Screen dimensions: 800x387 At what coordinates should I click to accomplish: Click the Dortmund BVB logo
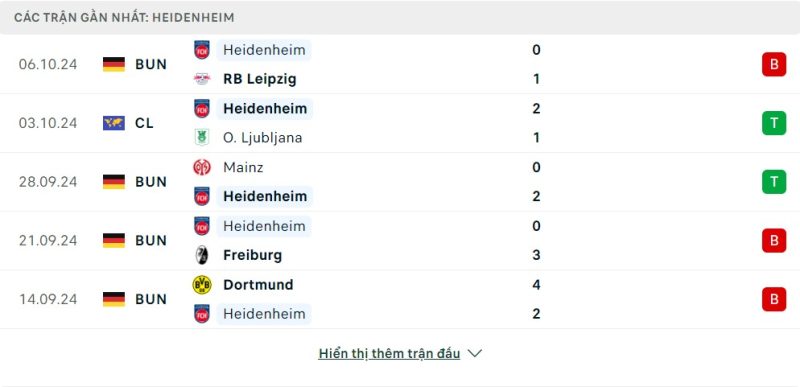pos(202,285)
